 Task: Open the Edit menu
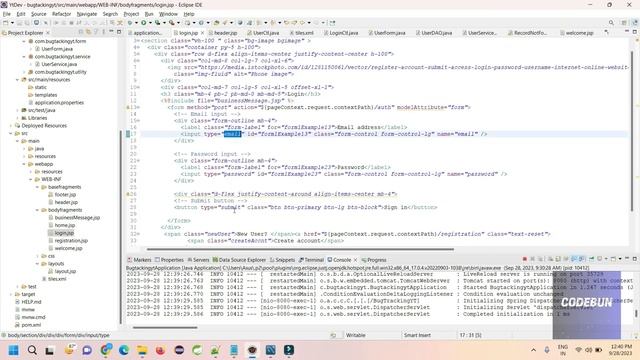pos(21,14)
